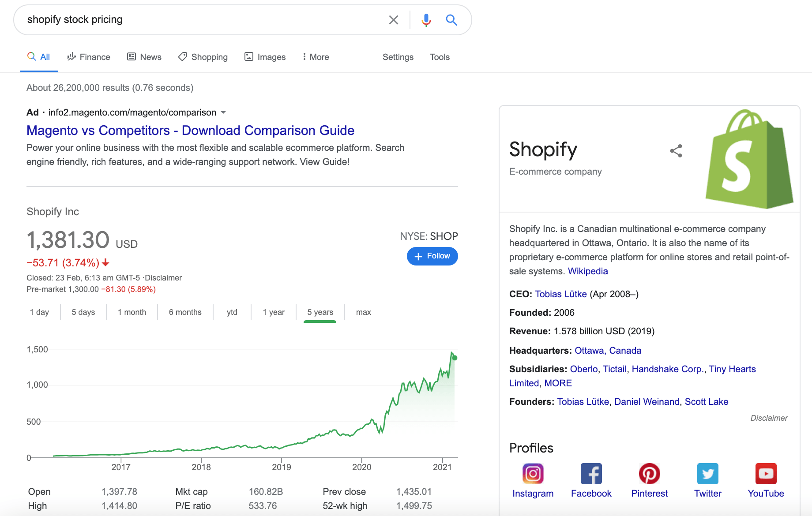Screen dimensions: 812x516
Task: Click the share icon beside Shopify title
Action: (x=676, y=151)
